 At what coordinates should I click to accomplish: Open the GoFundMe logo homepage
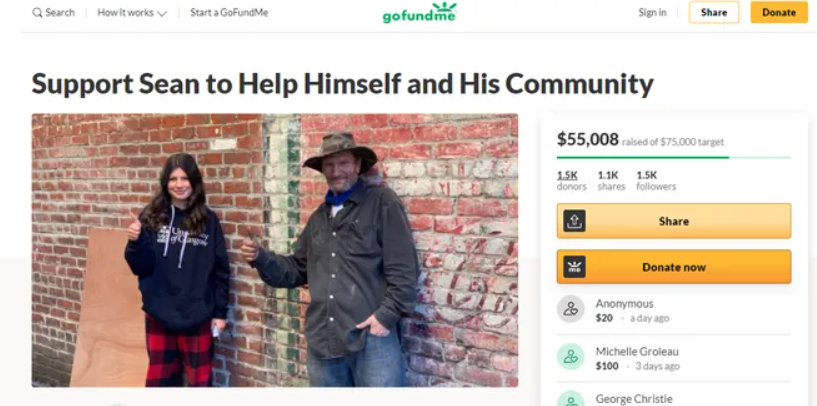coord(420,13)
